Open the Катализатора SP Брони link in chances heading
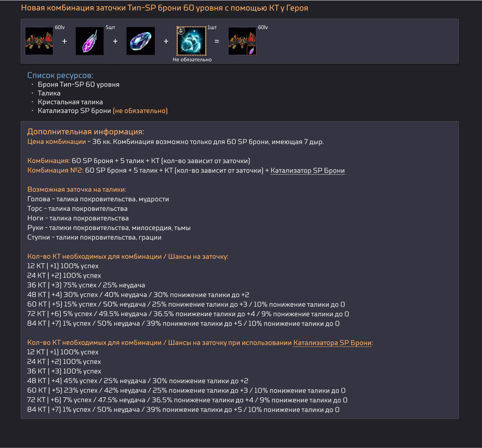This screenshot has height=448, width=482. [333, 343]
